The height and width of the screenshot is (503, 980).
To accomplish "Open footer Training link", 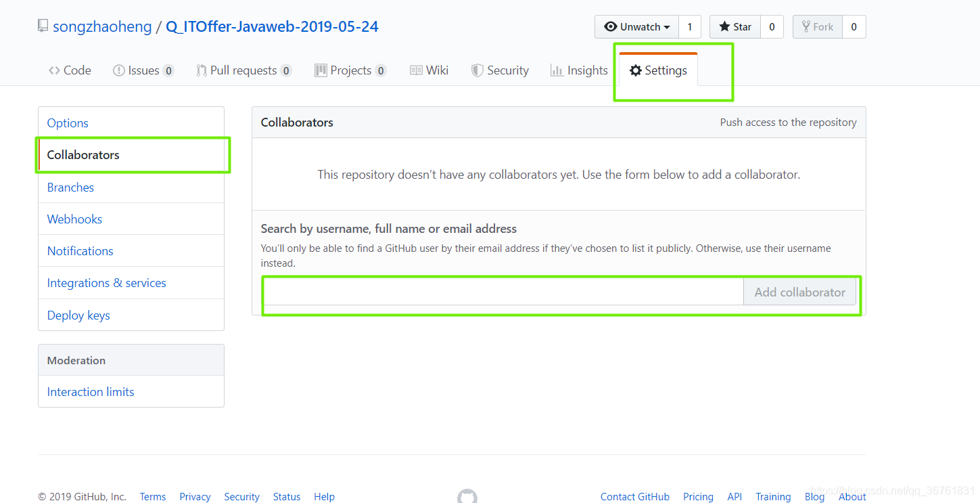I will click(773, 497).
